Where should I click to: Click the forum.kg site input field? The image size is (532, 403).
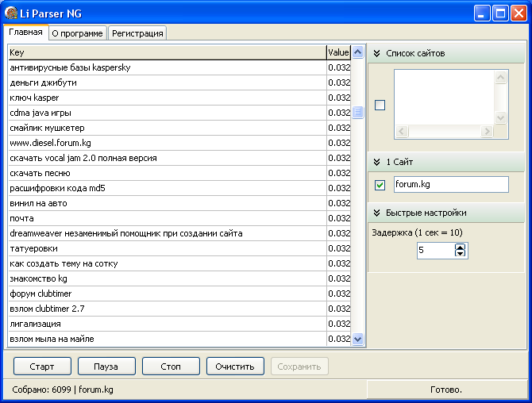tap(450, 184)
